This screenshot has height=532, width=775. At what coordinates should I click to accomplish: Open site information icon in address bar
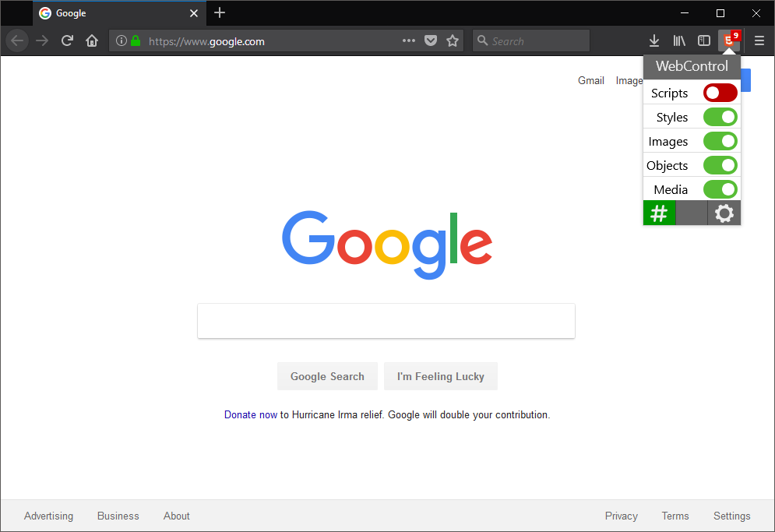121,41
